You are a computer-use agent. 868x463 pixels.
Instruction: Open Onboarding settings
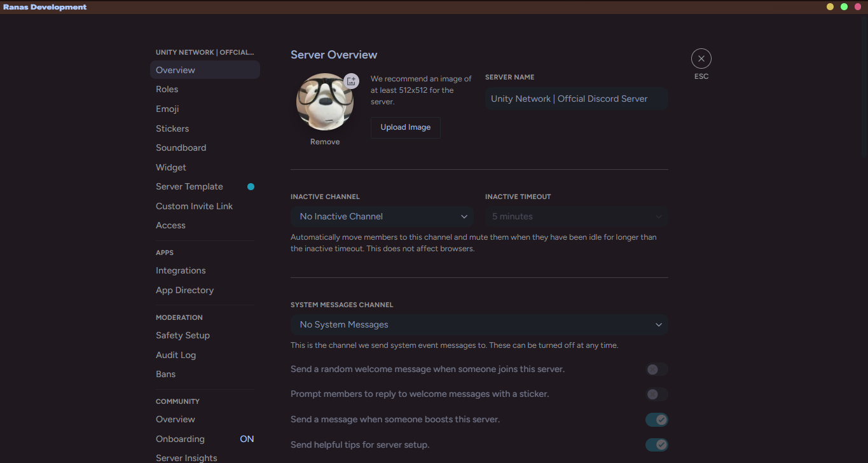(205, 439)
